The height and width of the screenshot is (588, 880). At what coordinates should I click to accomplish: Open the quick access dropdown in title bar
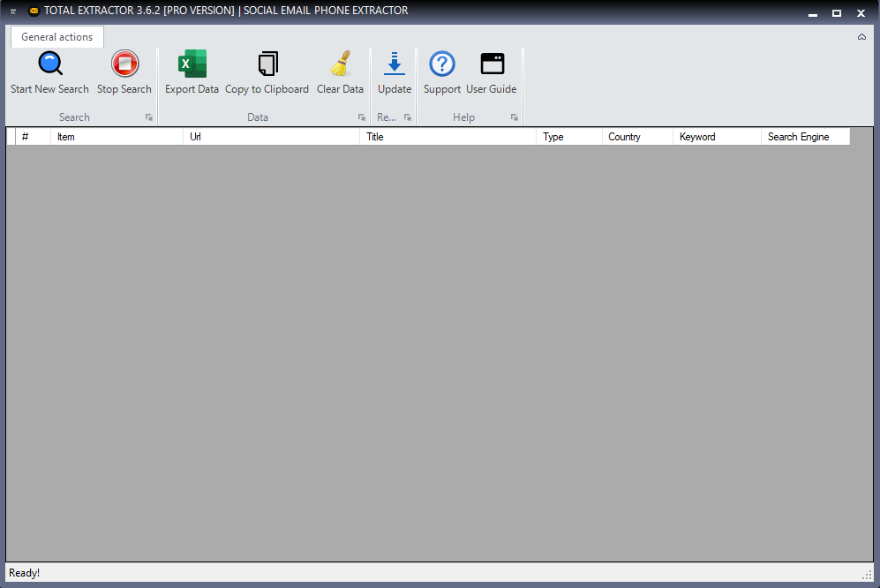click(13, 11)
